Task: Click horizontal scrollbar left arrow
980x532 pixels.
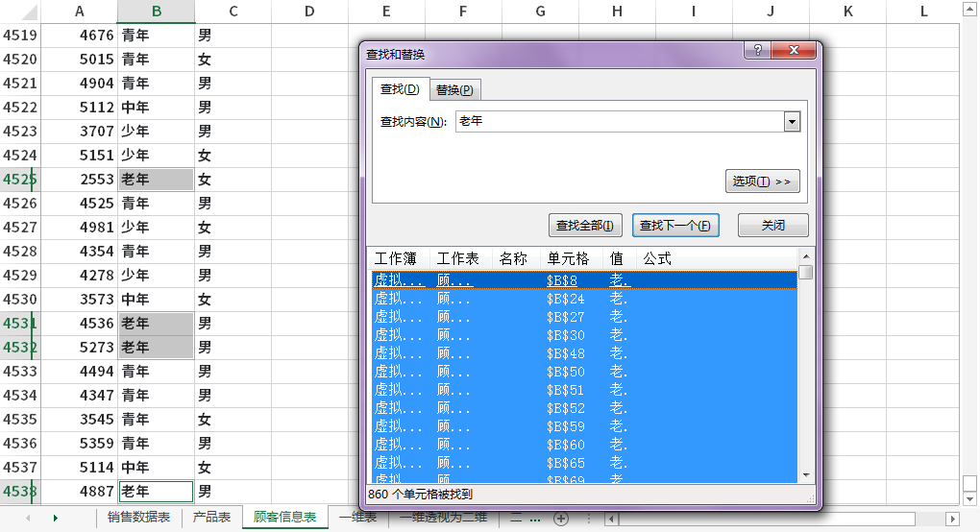Action: (612, 519)
